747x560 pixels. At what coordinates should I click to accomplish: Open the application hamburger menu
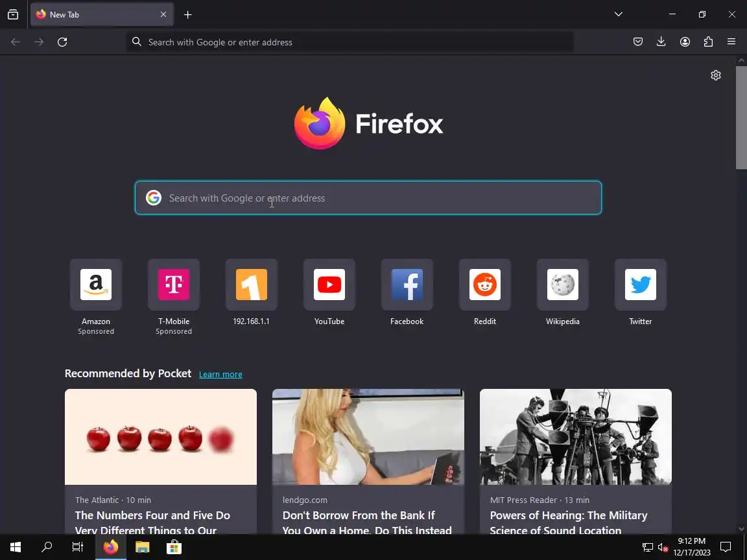click(x=731, y=42)
